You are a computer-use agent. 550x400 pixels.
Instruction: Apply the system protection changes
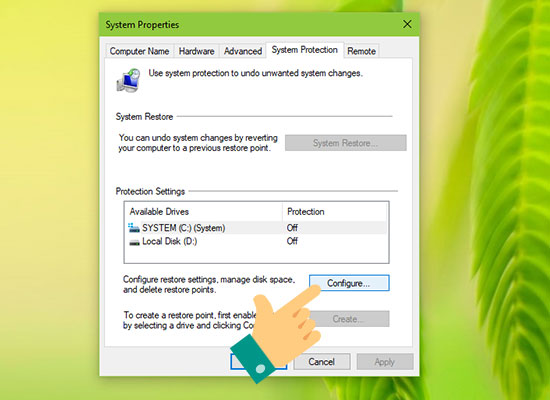385,362
